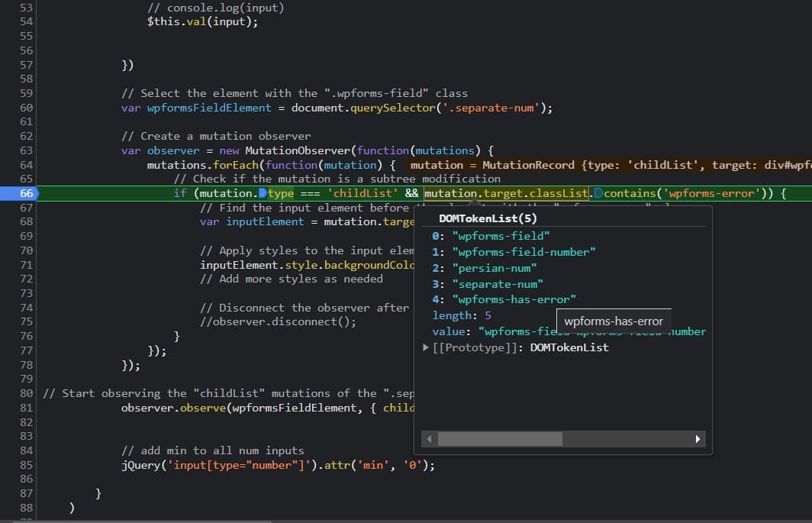Click the breakpoint marker on line 66
812x523 pixels.
tap(20, 193)
